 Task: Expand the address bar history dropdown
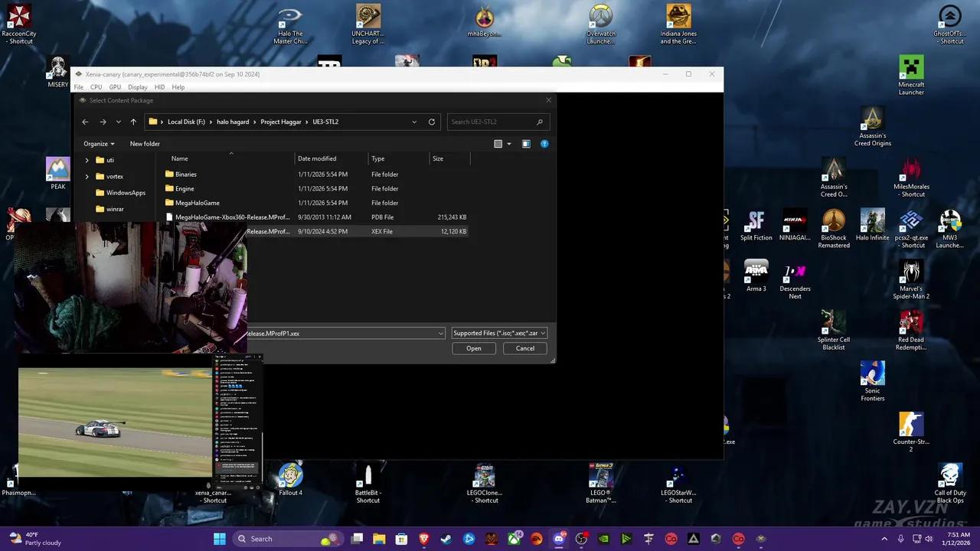point(414,122)
